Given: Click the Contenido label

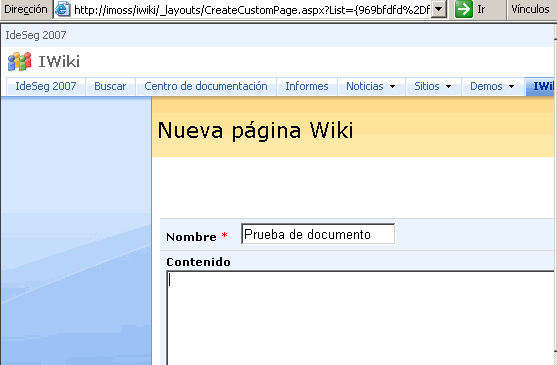Looking at the screenshot, I should tap(198, 262).
